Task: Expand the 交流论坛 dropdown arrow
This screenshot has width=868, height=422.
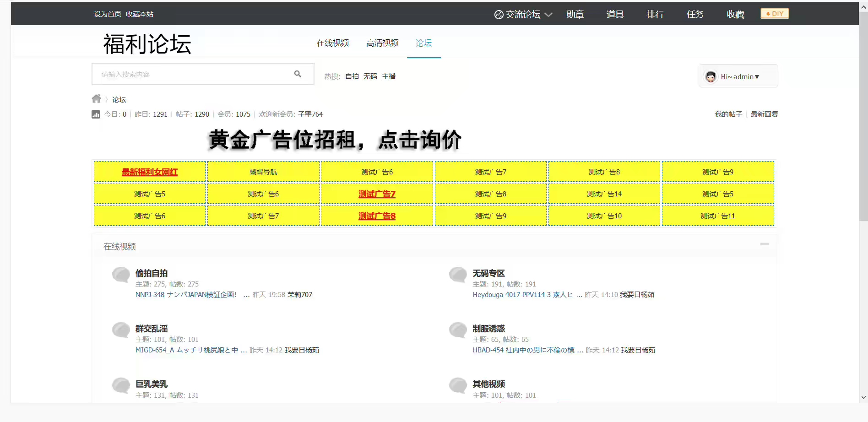Action: point(548,15)
